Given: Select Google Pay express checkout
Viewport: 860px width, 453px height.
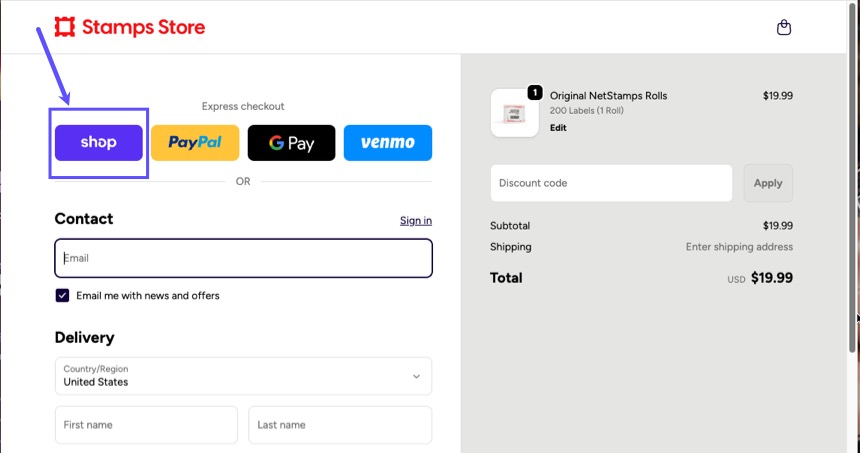Looking at the screenshot, I should tap(291, 143).
